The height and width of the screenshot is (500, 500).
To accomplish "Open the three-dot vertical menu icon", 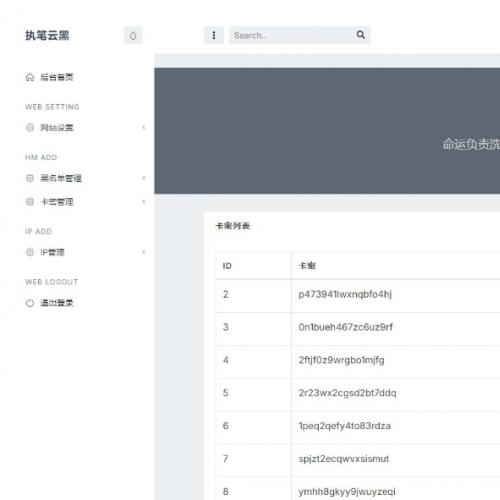I will [x=214, y=35].
